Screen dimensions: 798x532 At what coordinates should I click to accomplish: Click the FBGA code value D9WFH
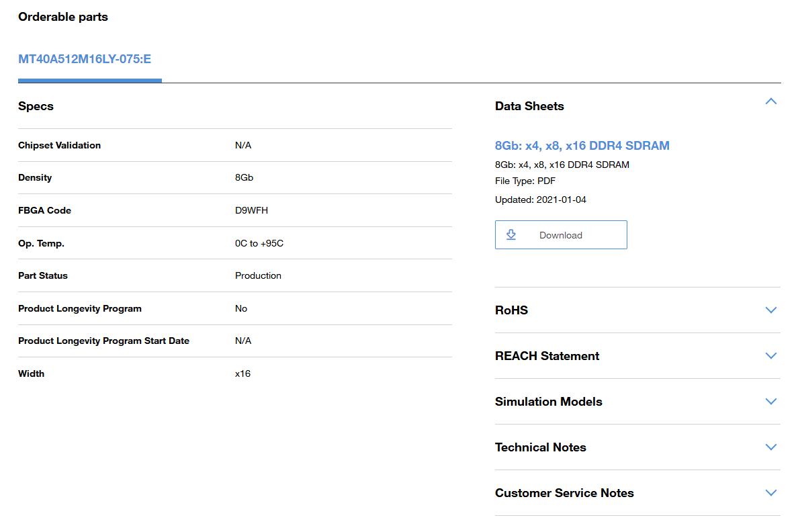click(x=251, y=210)
